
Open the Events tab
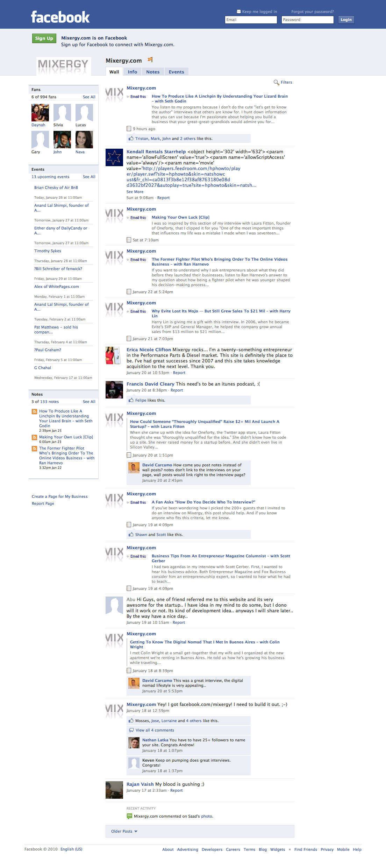(x=176, y=72)
